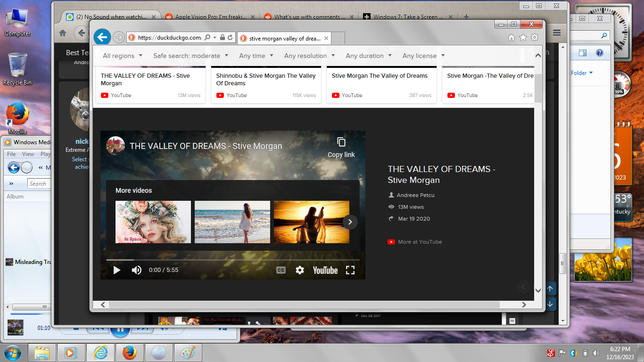Open the Any time filter dropdown
The image size is (644, 362).
256,56
